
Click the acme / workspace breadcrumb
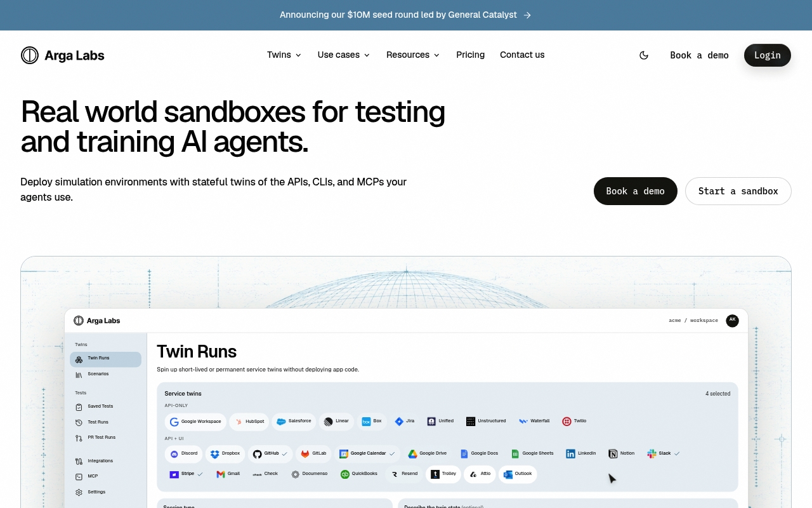tap(693, 321)
